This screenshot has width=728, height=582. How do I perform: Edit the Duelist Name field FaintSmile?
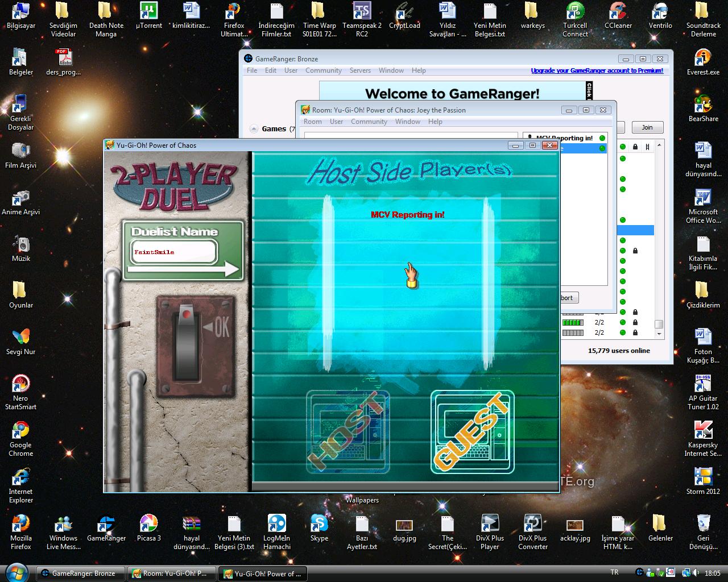coord(173,252)
